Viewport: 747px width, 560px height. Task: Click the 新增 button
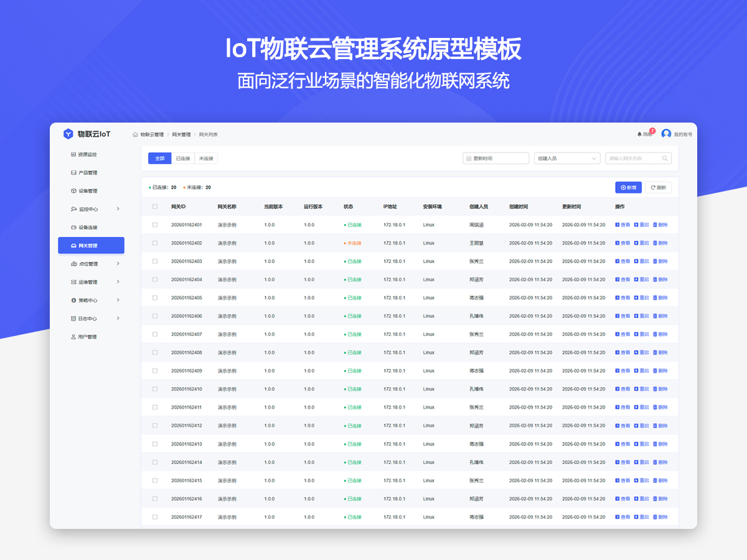(628, 187)
